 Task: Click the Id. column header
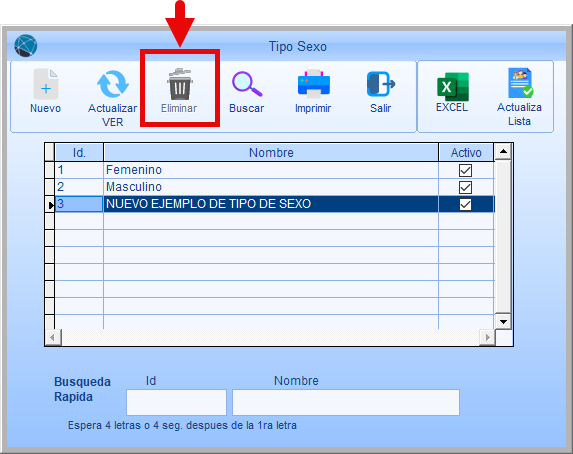pyautogui.click(x=79, y=152)
